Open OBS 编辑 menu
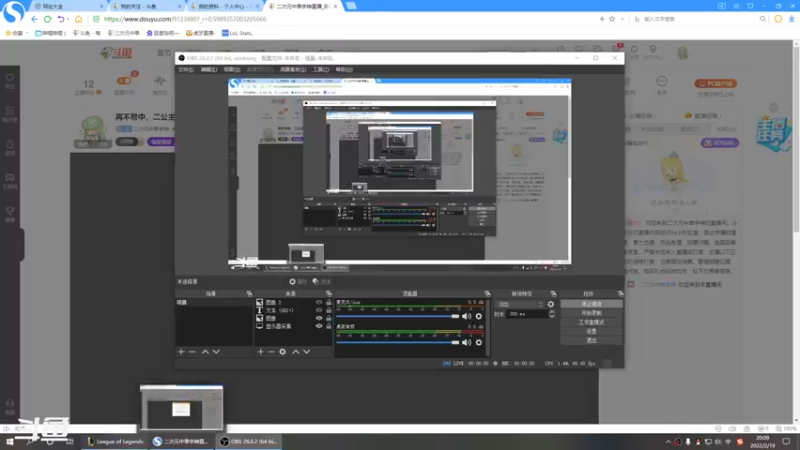This screenshot has width=800, height=450. [209, 69]
